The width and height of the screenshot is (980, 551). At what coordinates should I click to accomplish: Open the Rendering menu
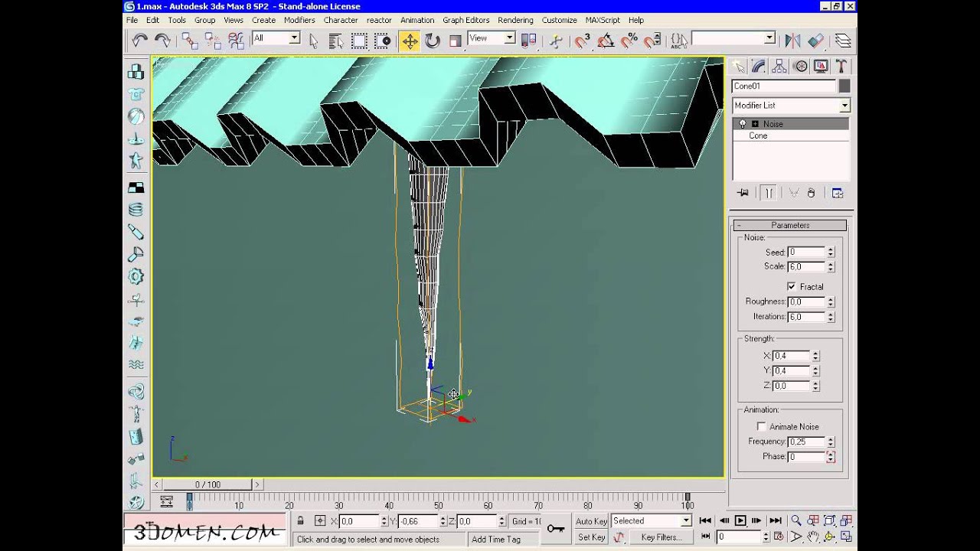(515, 20)
